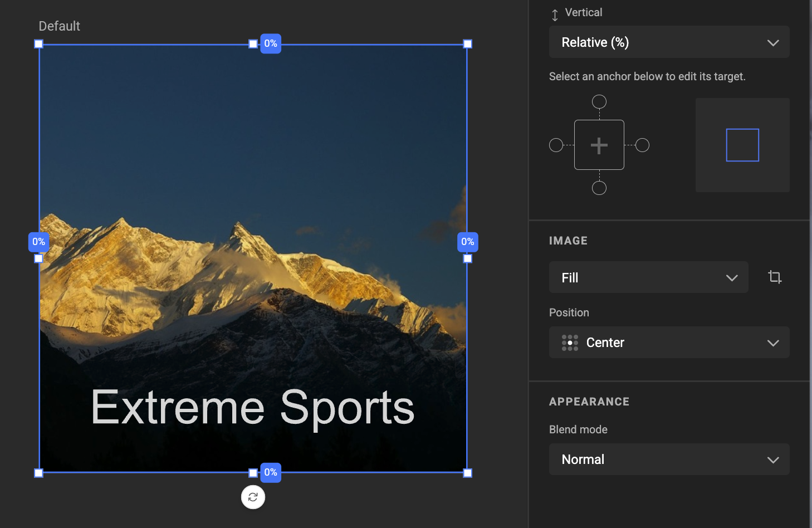Click the center plus anchor box
Image resolution: width=812 pixels, height=528 pixels.
coord(599,145)
